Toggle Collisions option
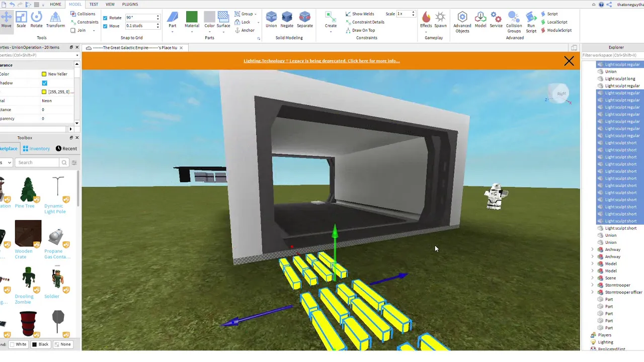The image size is (644, 362). 83,14
